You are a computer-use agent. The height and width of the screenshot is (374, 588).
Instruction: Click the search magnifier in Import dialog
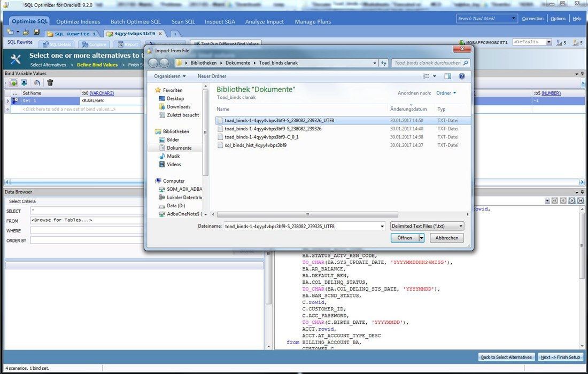click(x=466, y=63)
